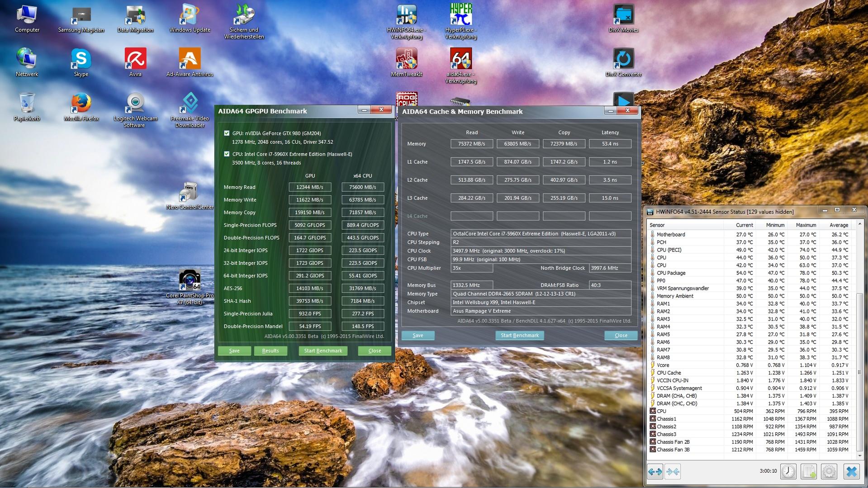The width and height of the screenshot is (868, 488).
Task: Click Close in the GPGPU Benchmark window
Action: (x=375, y=351)
